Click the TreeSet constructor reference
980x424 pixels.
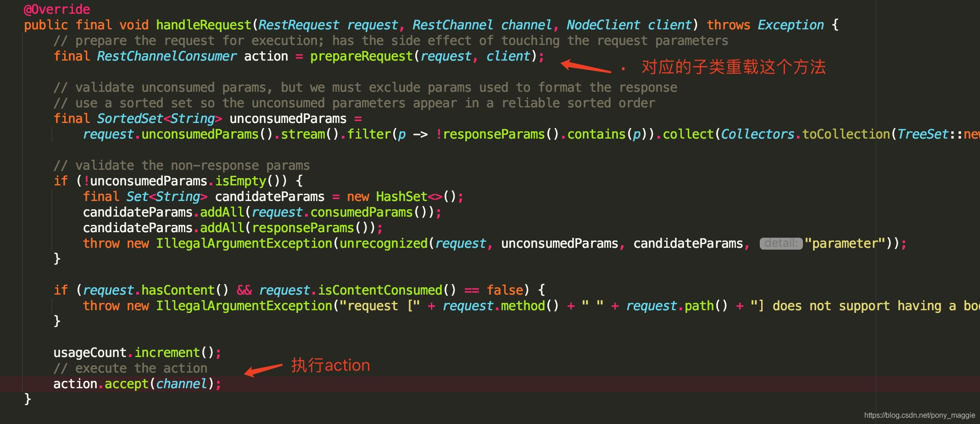pyautogui.click(x=939, y=134)
